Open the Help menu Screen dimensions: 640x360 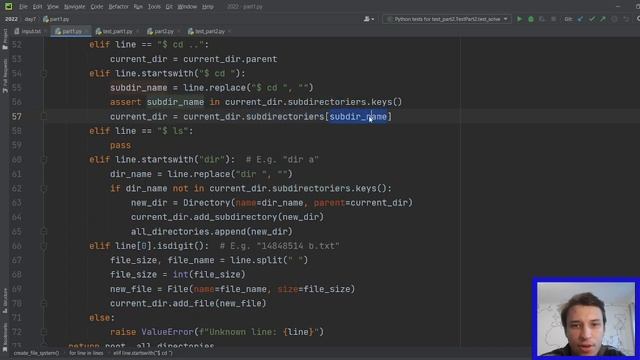(x=208, y=7)
